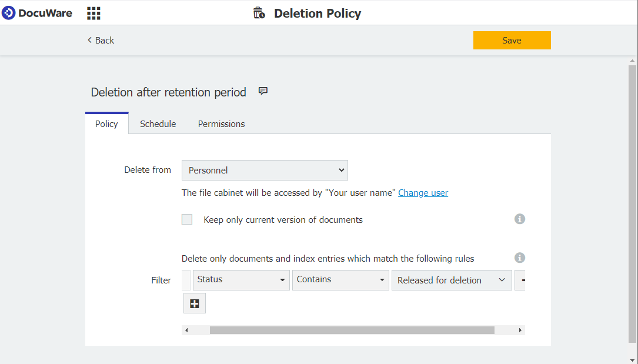Click the info icon beside the filter rules text
Image resolution: width=638 pixels, height=364 pixels.
tap(519, 258)
